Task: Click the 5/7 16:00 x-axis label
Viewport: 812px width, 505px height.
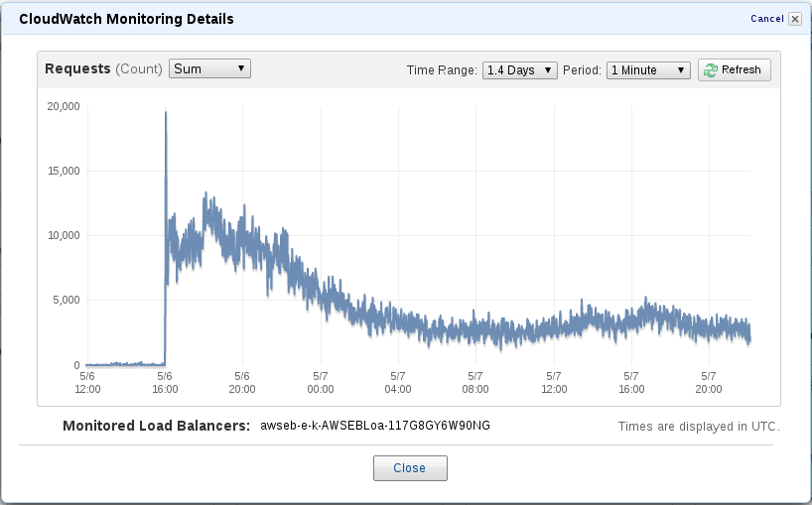Action: 631,382
